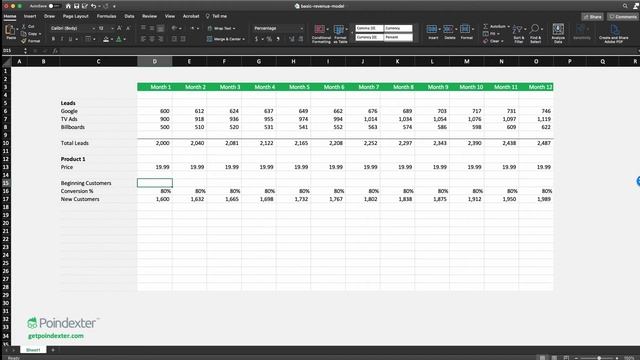
Task: Open Conditional Formatting
Action: 321,33
